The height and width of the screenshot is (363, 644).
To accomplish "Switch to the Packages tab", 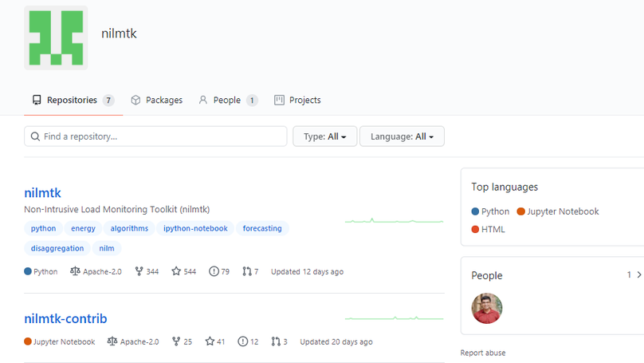I will click(x=156, y=101).
